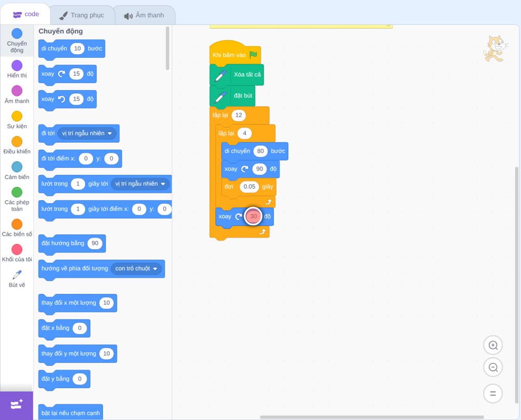Click the workspace horizontal scrollbar
Screen dimensions: 521x420
point(371,417)
